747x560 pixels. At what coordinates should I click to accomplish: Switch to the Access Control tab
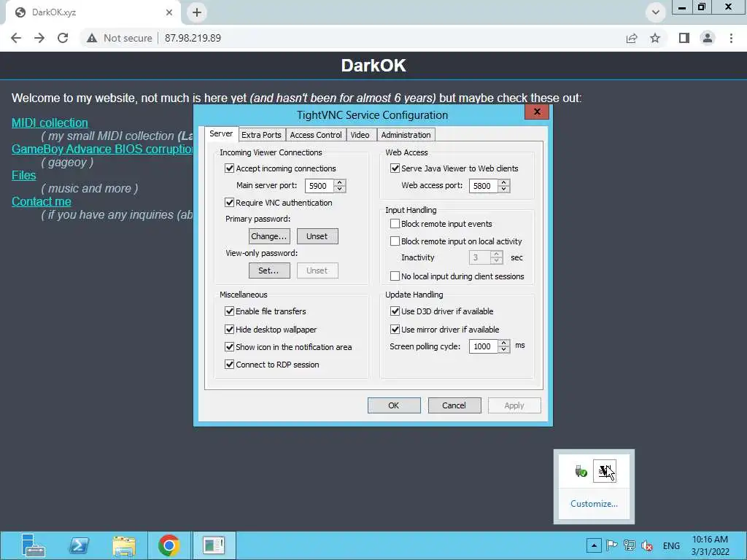tap(316, 135)
